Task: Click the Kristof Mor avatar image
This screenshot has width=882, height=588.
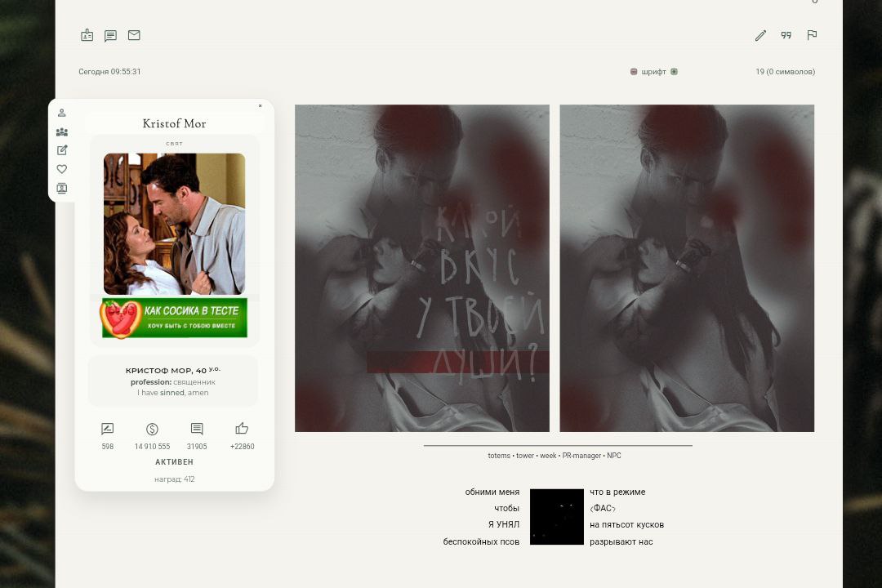Action: [x=174, y=224]
